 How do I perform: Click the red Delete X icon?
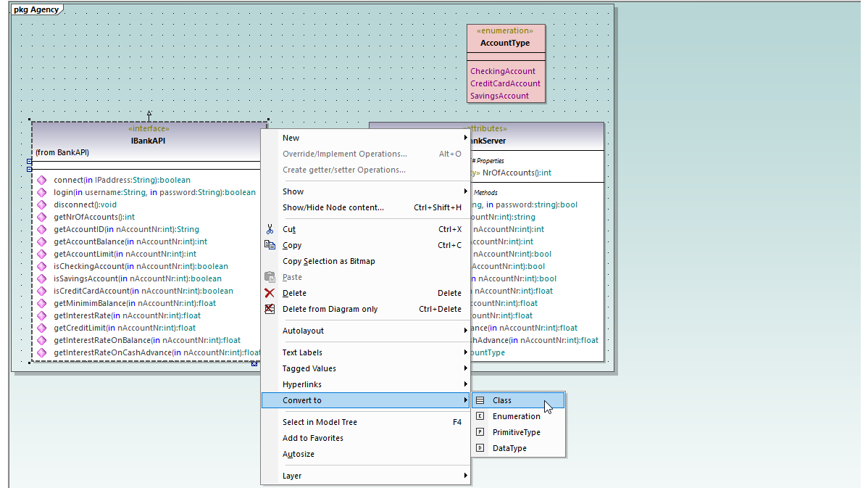(x=270, y=293)
